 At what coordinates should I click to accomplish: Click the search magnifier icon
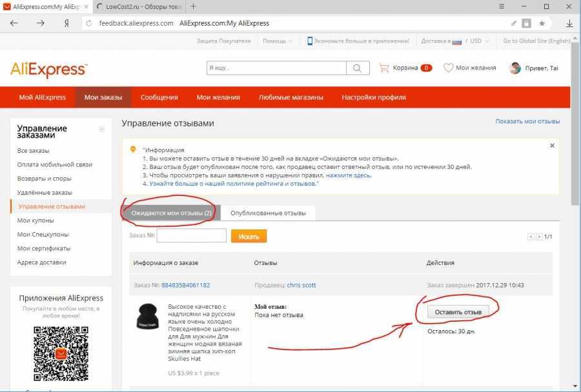pyautogui.click(x=357, y=68)
